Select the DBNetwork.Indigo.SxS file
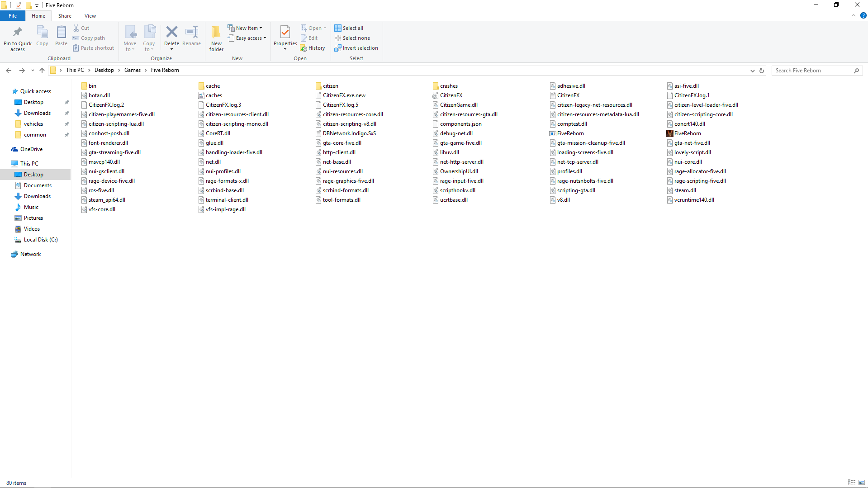Viewport: 868px width, 488px height. tap(345, 133)
